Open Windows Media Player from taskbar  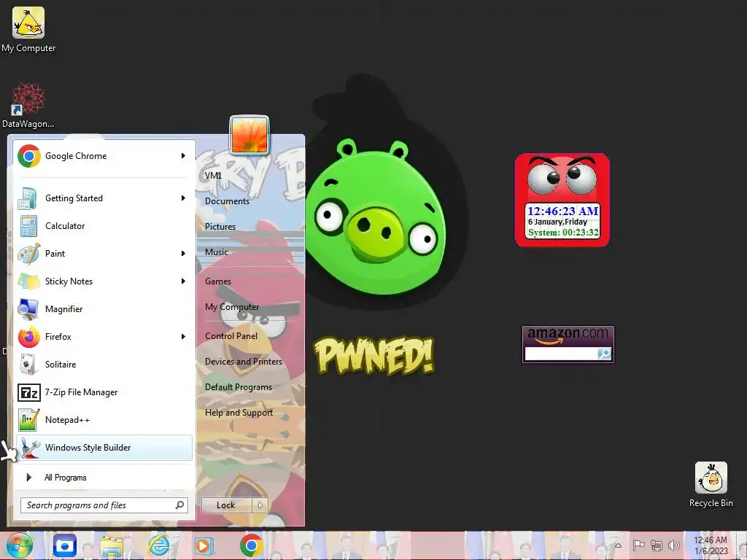point(204,545)
